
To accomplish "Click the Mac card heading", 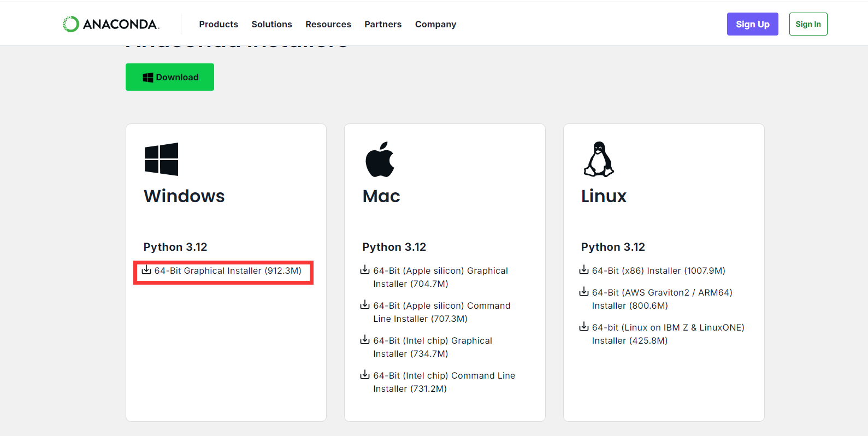I will [381, 196].
